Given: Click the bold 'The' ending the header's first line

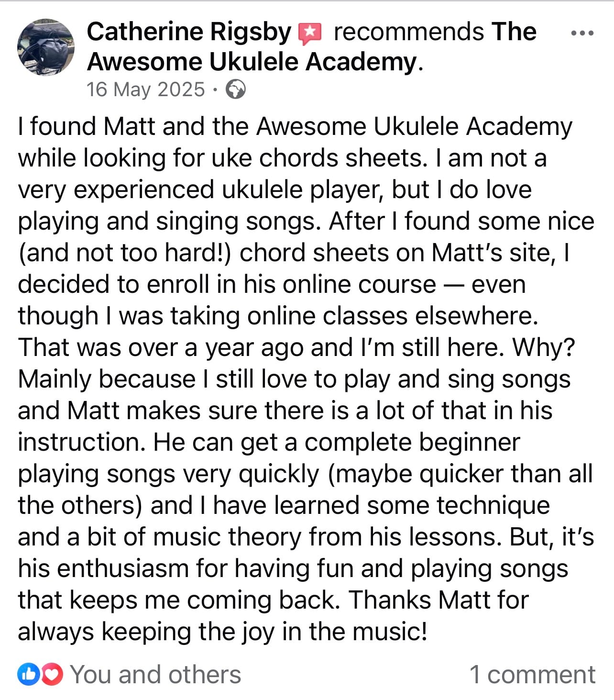Looking at the screenshot, I should click(x=514, y=32).
